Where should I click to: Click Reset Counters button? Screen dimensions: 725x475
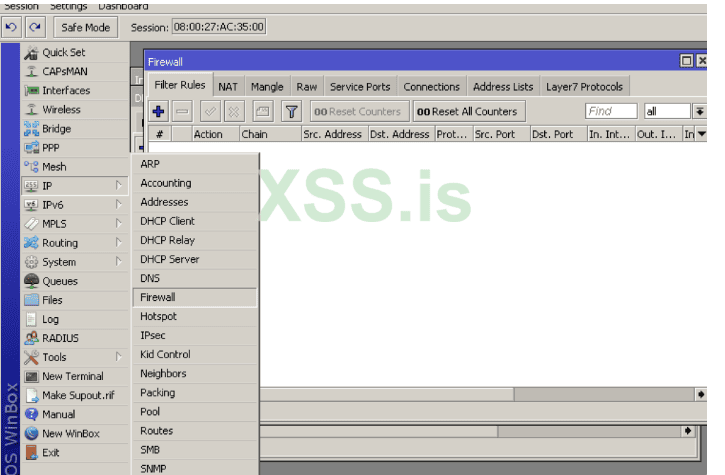[x=360, y=111]
